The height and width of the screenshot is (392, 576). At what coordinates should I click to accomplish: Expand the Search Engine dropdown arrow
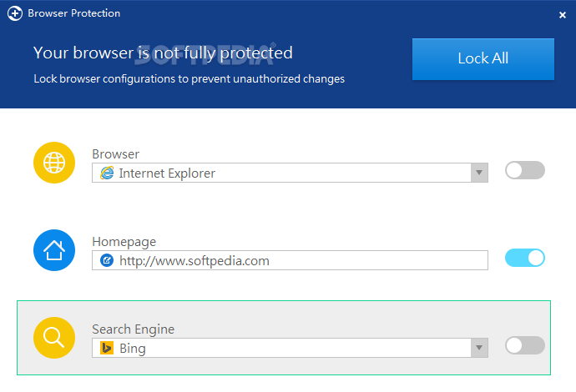tap(479, 348)
